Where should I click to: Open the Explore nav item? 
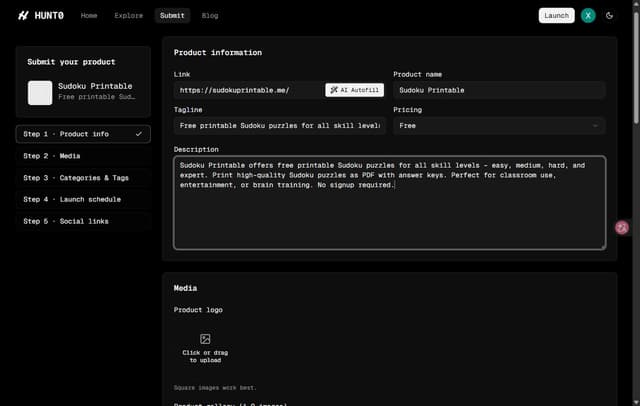(x=129, y=16)
